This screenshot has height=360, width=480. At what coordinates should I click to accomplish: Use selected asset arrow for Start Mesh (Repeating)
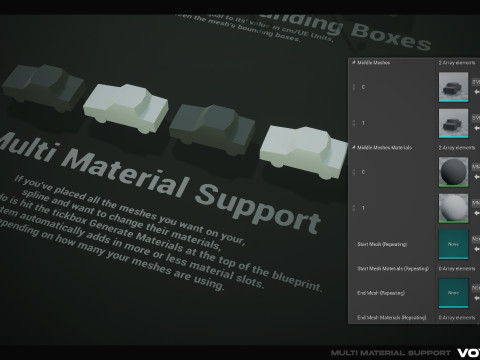pyautogui.click(x=477, y=249)
